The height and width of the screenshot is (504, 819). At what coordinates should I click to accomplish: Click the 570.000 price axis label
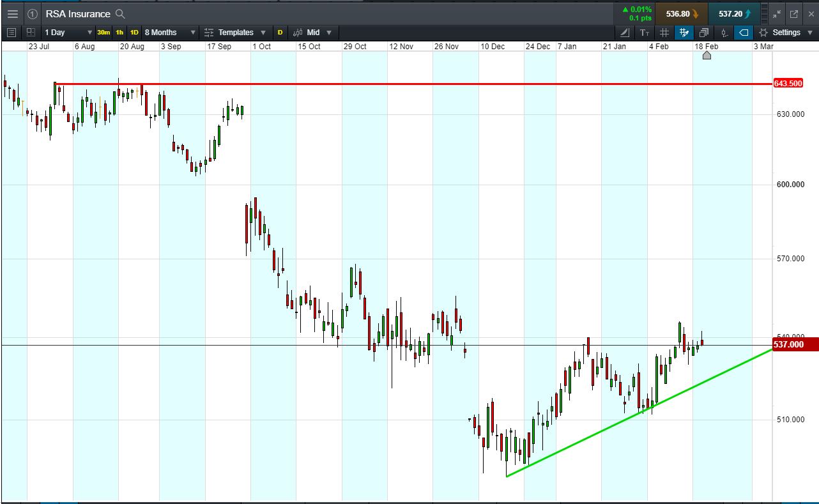click(x=790, y=259)
